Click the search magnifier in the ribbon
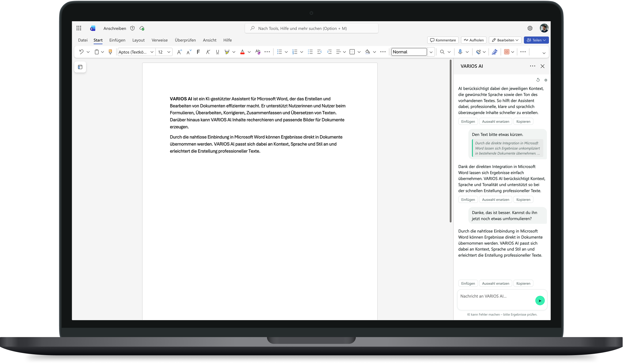The height and width of the screenshot is (364, 623). coord(442,52)
